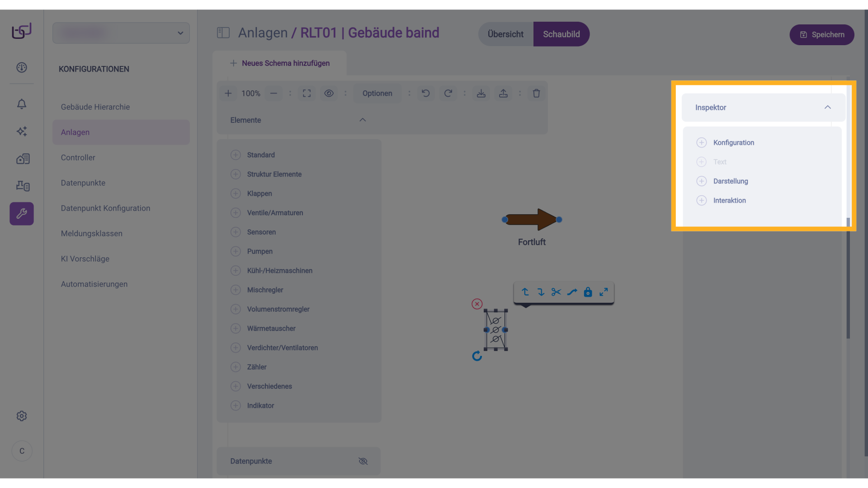Click the fit-to-screen frame icon
868x488 pixels.
point(307,93)
